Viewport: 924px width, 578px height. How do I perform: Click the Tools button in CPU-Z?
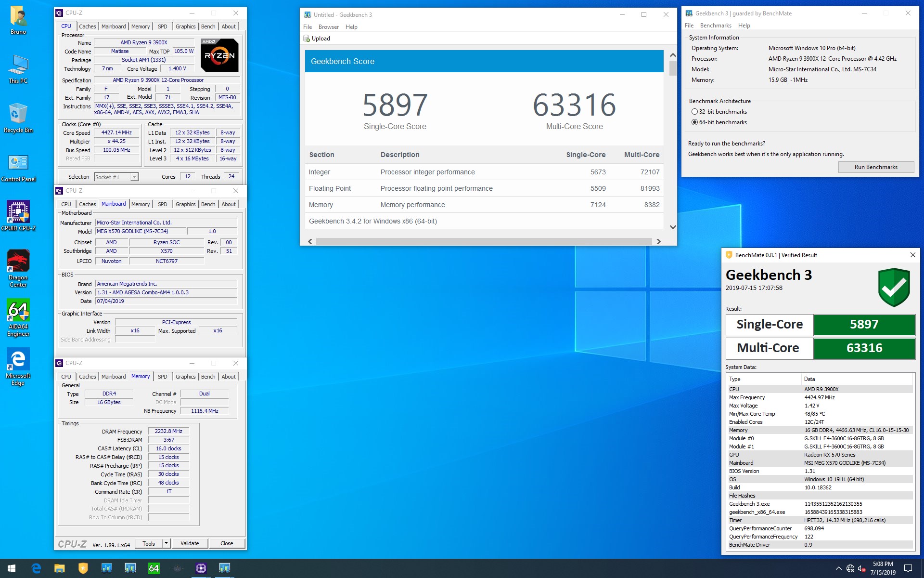click(x=149, y=543)
